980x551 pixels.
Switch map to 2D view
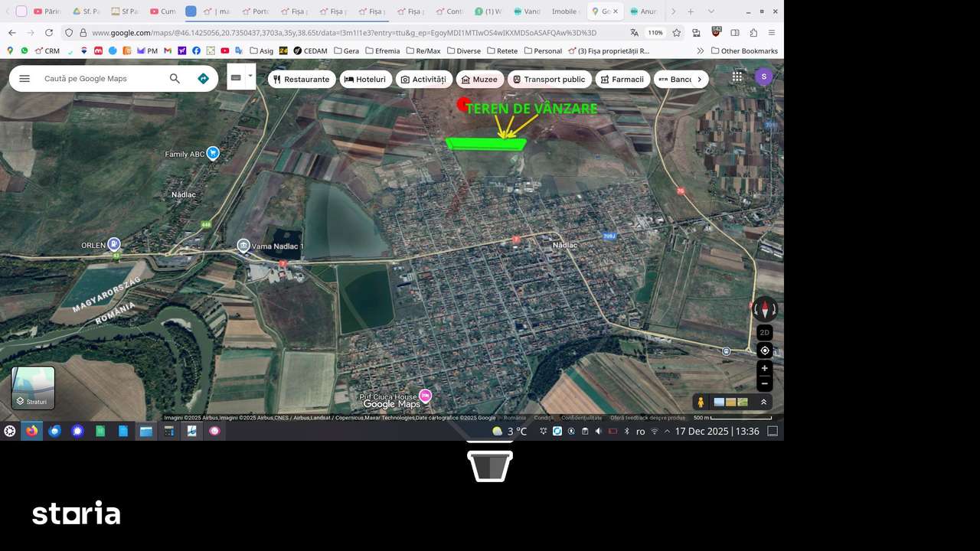(x=764, y=332)
